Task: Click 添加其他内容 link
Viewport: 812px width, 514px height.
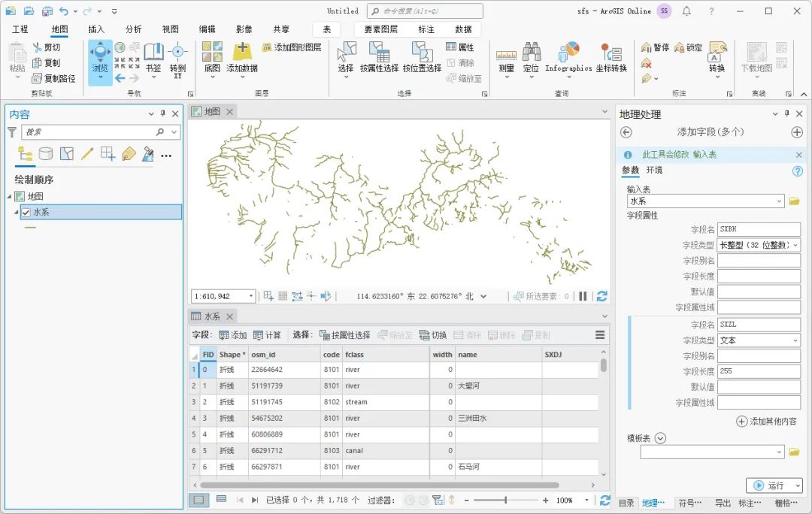Action: coord(767,422)
